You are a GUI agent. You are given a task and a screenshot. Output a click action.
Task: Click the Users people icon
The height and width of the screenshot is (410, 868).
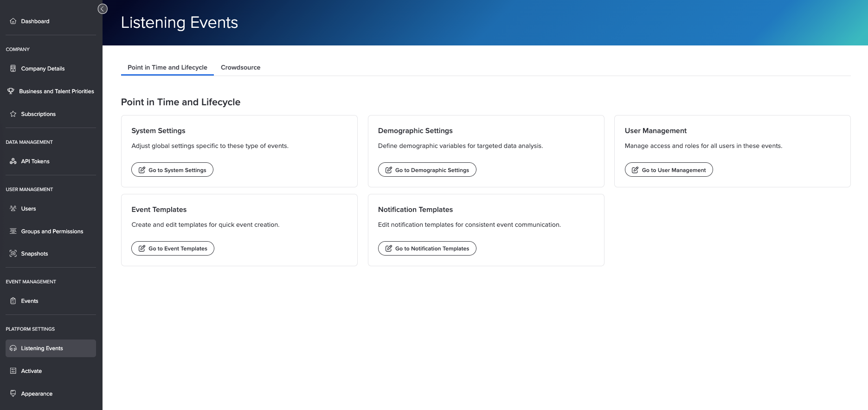(x=13, y=209)
